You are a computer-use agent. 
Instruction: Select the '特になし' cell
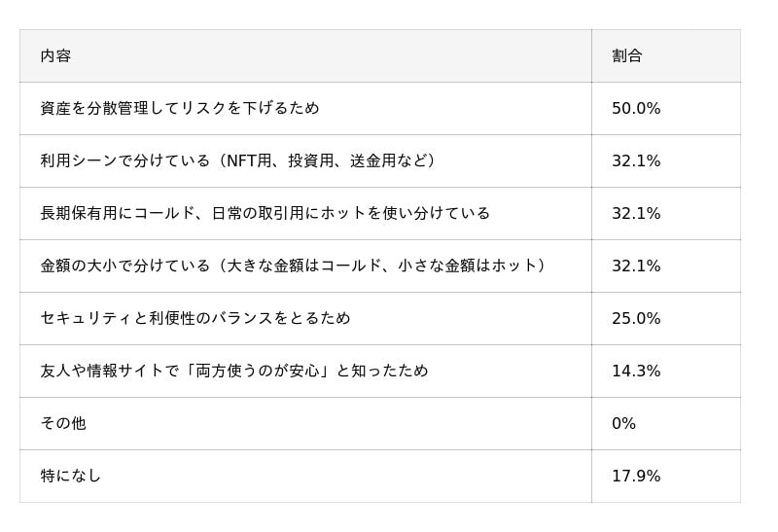pos(71,476)
